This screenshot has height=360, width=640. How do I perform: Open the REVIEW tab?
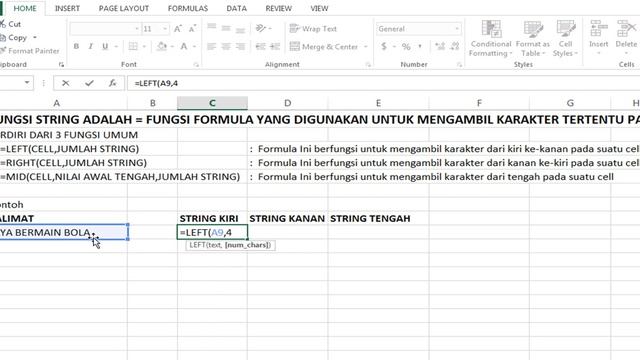pos(278,8)
